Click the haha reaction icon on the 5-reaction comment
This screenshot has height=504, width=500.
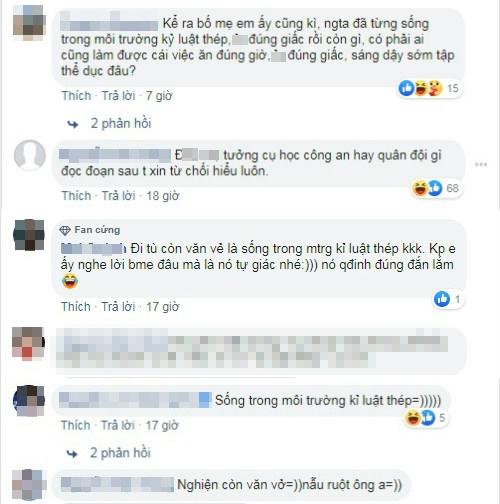click(413, 418)
